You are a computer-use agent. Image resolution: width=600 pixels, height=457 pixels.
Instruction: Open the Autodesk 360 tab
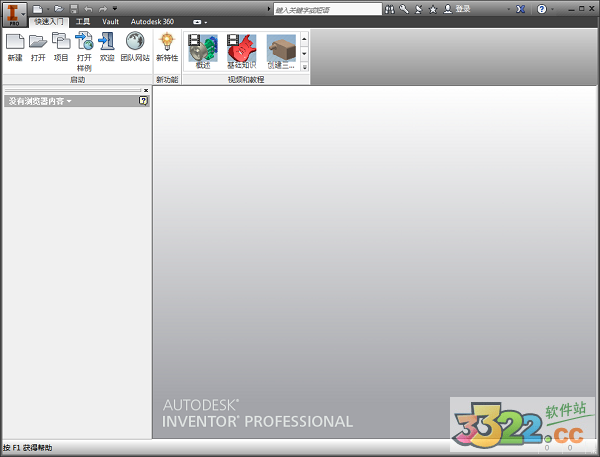click(152, 21)
